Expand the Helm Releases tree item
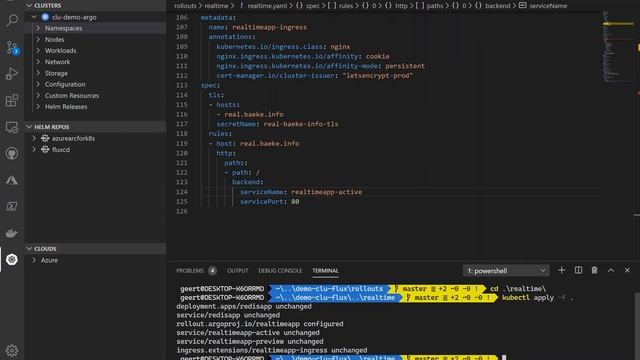The height and width of the screenshot is (360, 640). pyautogui.click(x=38, y=107)
